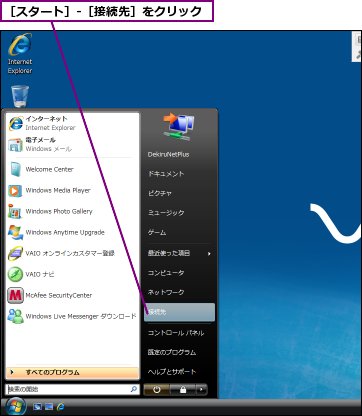Open Windows Anytime Upgrade
The width and height of the screenshot is (362, 416).
72,232
